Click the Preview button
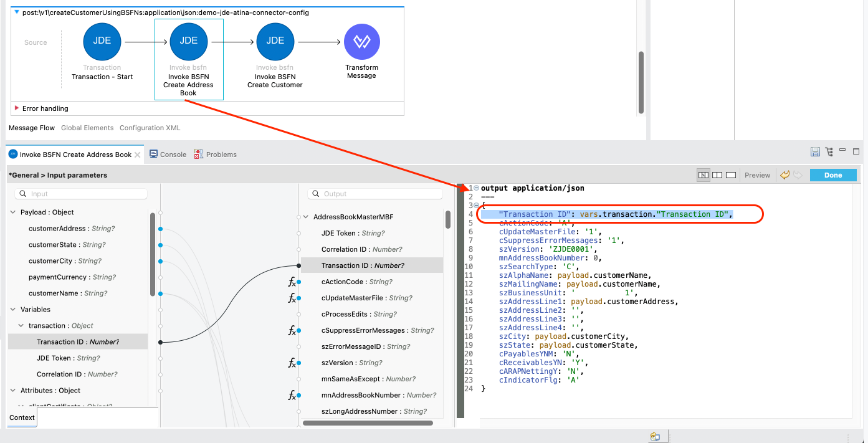The image size is (868, 443). [x=757, y=175]
